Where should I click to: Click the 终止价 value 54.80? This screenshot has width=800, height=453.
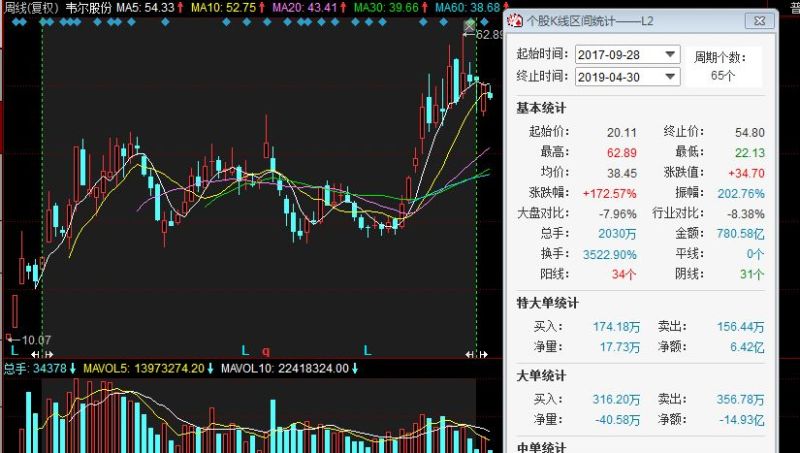(x=749, y=133)
